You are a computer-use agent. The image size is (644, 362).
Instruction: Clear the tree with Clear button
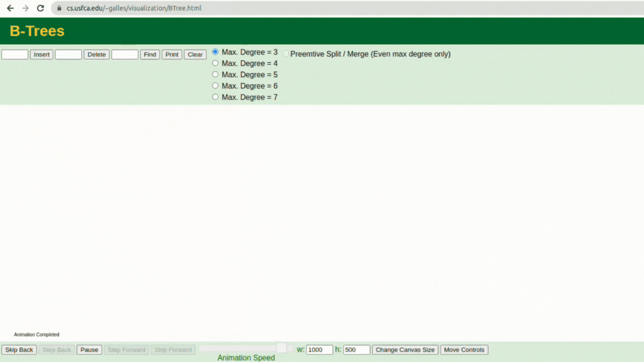(x=195, y=54)
